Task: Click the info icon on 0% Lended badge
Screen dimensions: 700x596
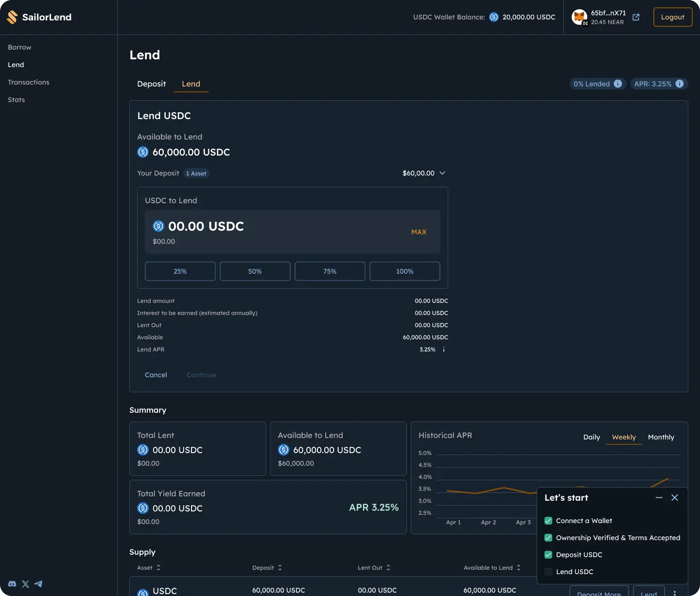Action: (618, 84)
